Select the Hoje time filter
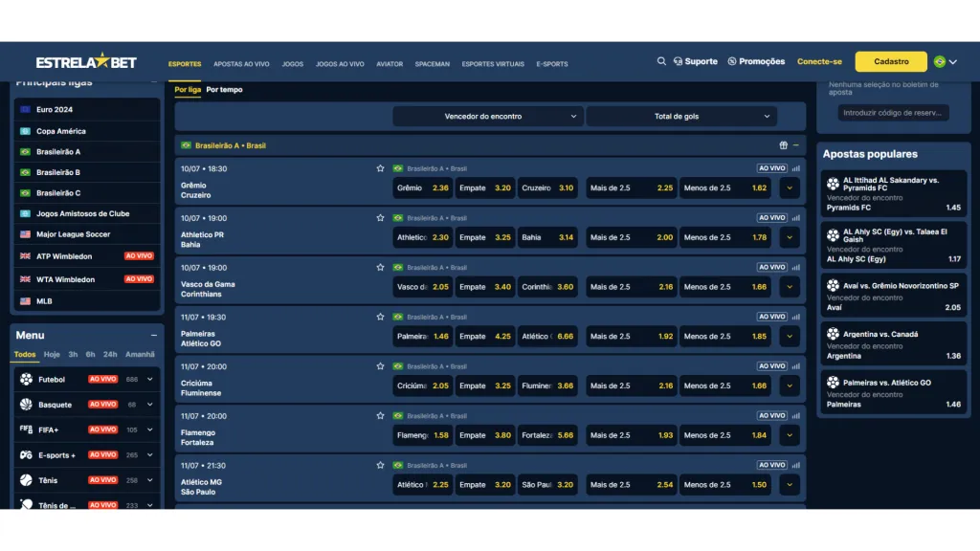 pyautogui.click(x=52, y=355)
